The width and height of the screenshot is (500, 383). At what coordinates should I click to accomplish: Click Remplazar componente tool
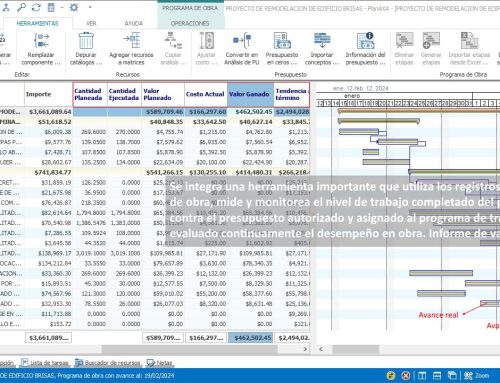coord(41,49)
